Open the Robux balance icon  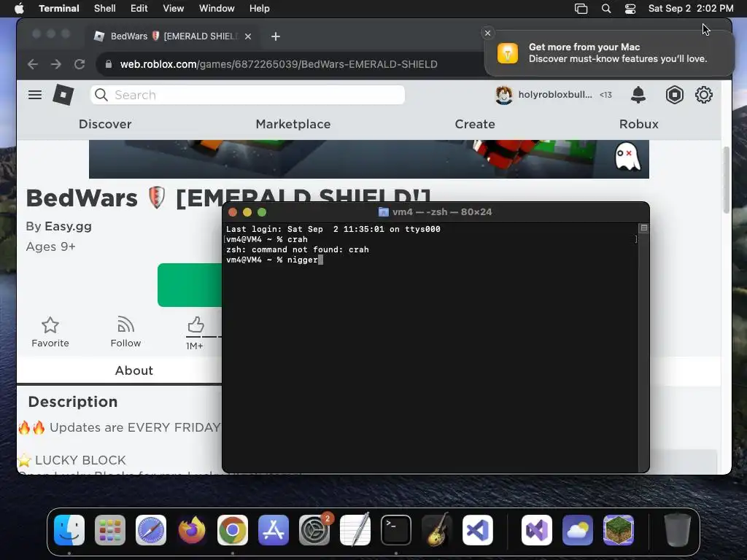[674, 95]
